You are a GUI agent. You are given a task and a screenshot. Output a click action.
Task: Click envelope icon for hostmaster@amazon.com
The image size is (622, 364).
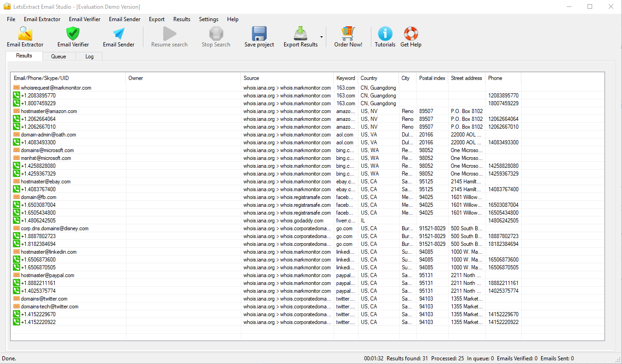point(17,111)
